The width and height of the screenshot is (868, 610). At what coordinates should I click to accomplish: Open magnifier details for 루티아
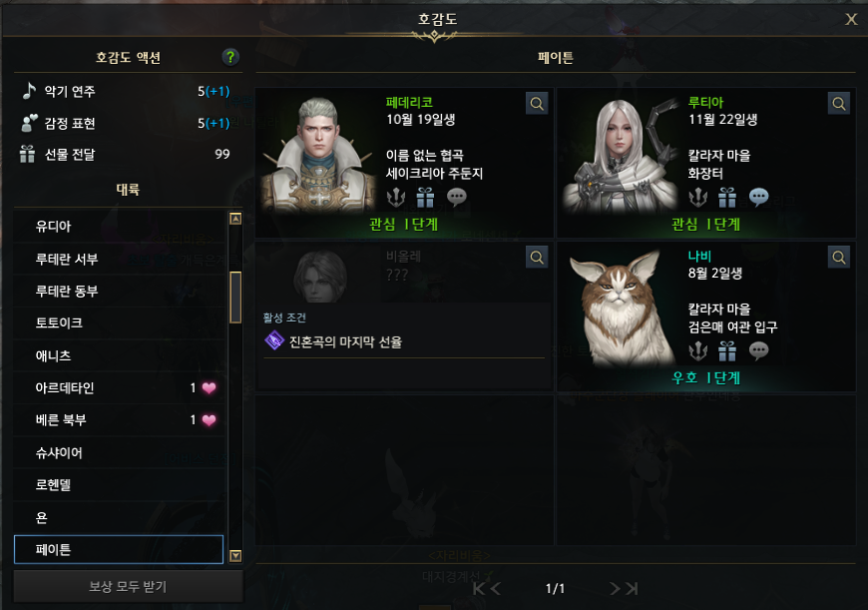(839, 103)
